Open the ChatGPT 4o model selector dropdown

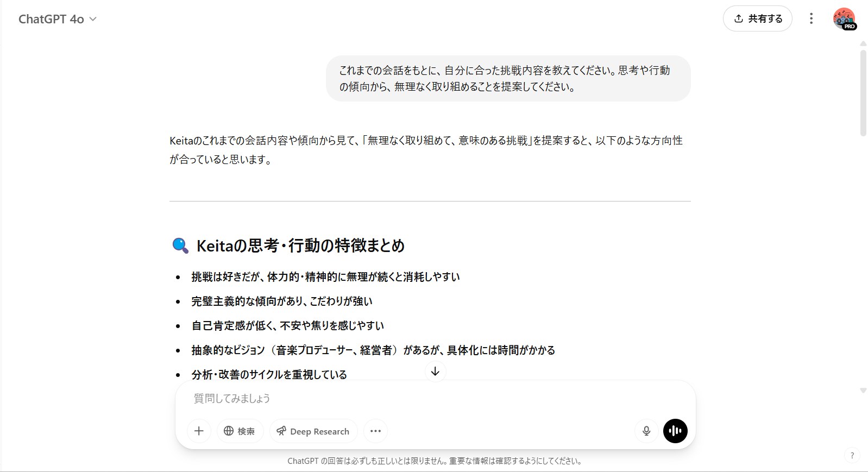(x=58, y=19)
